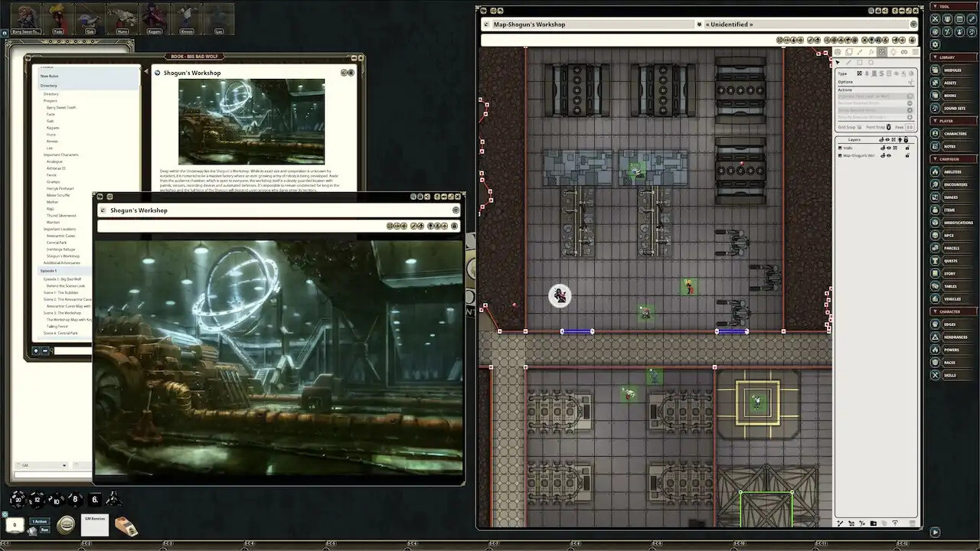Open the NPCs panel from the right sidebar
The width and height of the screenshot is (980, 551).
954,234
